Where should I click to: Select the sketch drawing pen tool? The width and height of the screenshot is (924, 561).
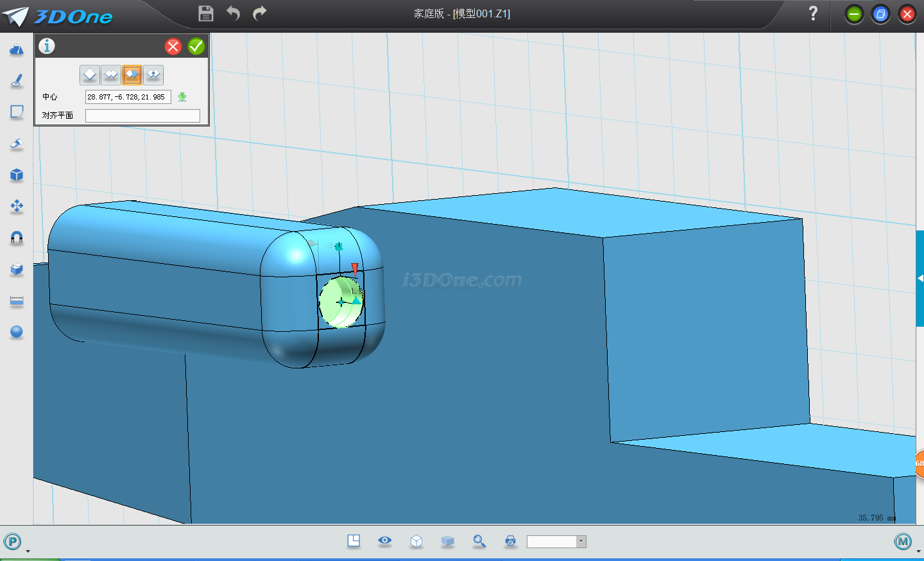17,81
